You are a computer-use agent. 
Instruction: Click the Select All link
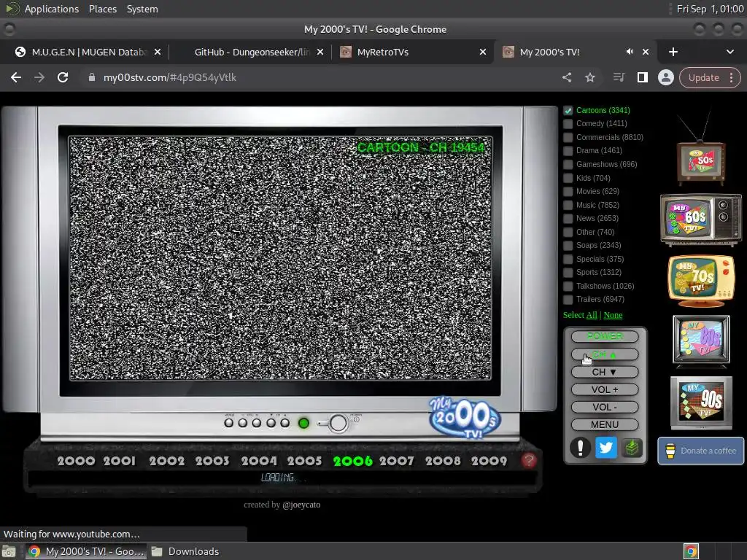(592, 315)
